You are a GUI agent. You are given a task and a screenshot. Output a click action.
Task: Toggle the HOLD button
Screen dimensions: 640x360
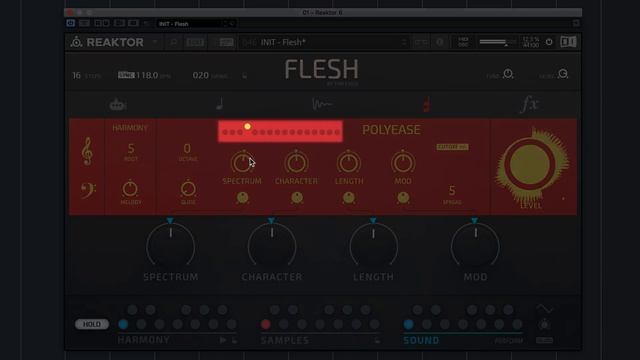92,324
